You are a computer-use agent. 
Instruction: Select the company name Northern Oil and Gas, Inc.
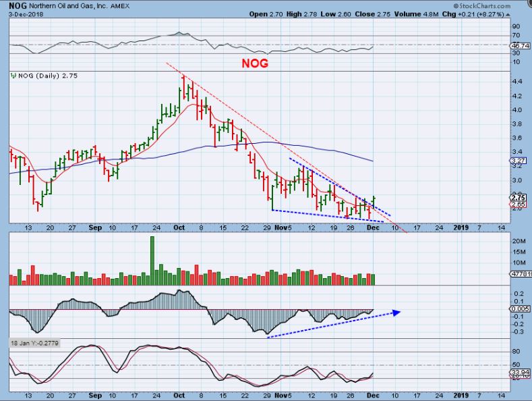[x=69, y=6]
